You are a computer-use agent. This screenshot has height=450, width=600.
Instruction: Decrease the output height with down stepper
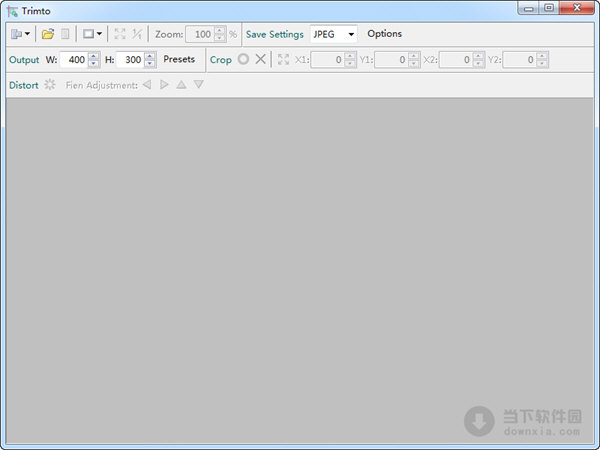150,64
